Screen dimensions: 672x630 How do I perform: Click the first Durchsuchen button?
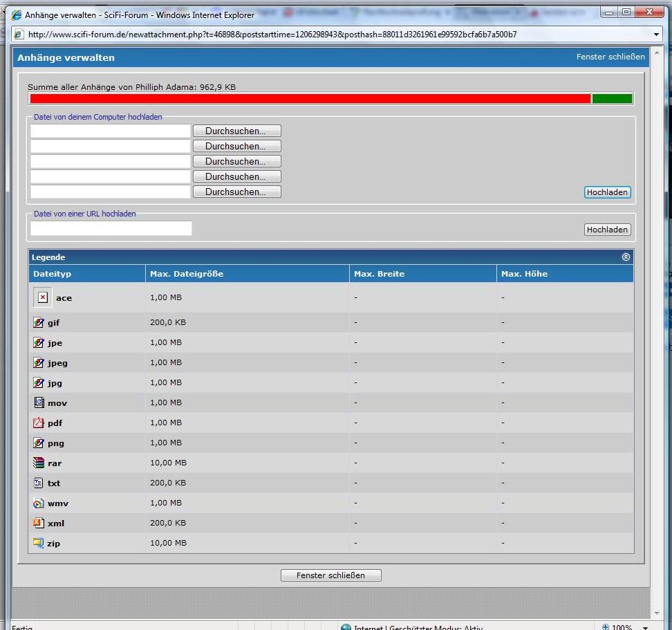pos(236,131)
